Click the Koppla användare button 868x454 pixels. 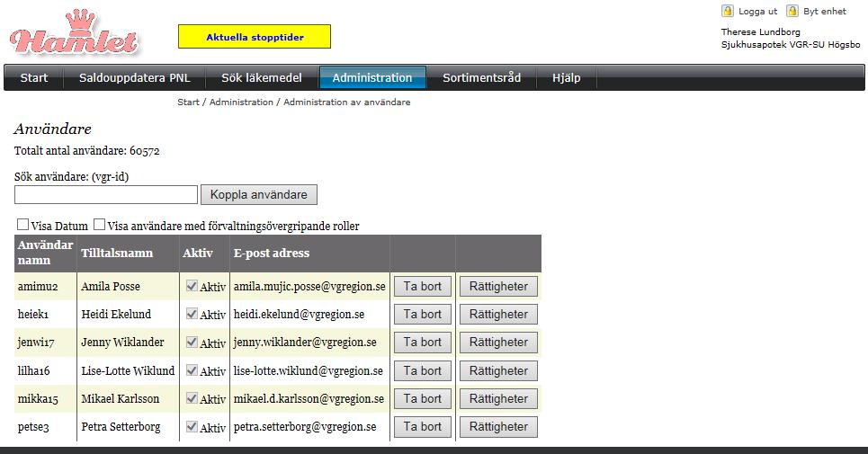point(258,195)
